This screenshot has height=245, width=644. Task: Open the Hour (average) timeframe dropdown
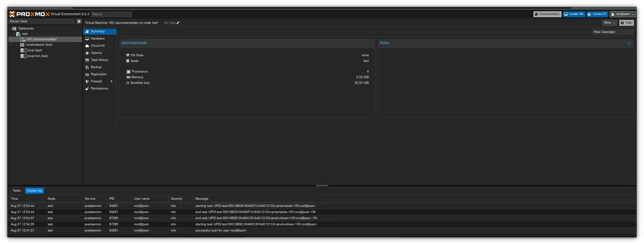[x=612, y=32]
